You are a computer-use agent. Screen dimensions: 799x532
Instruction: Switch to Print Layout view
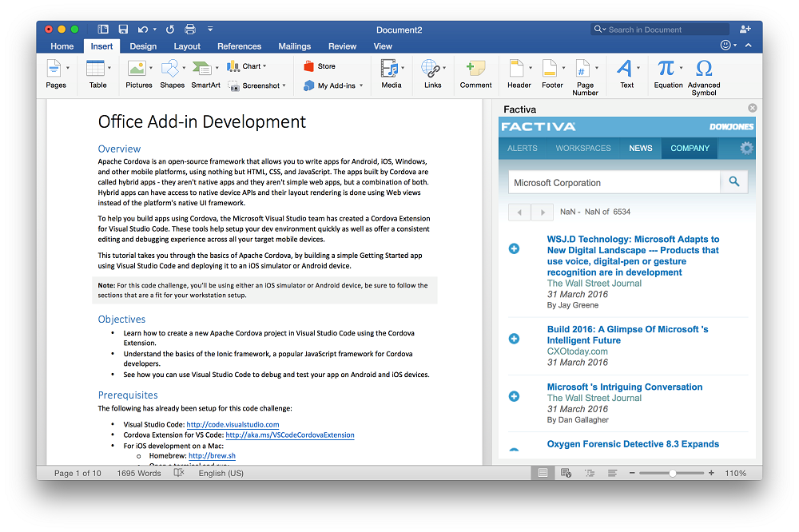543,473
